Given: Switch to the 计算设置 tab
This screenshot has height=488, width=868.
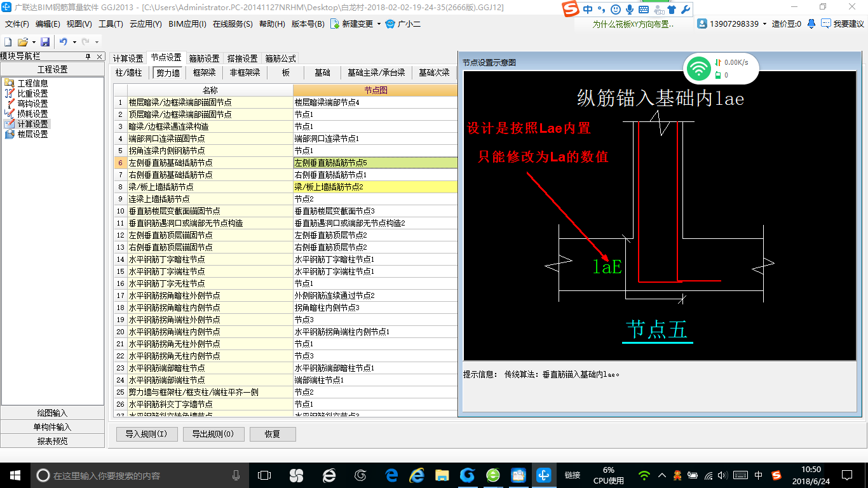Looking at the screenshot, I should click(128, 58).
